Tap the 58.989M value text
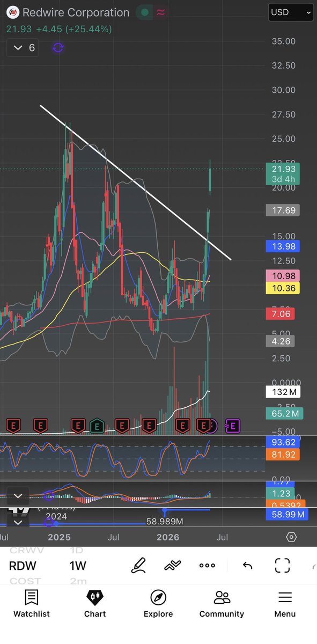 pyautogui.click(x=165, y=521)
